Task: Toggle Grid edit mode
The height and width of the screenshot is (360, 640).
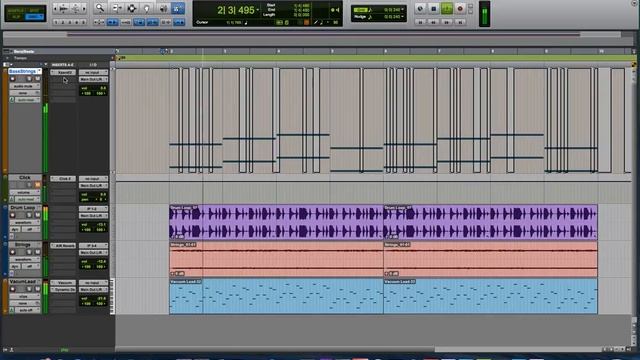Action: tap(35, 17)
